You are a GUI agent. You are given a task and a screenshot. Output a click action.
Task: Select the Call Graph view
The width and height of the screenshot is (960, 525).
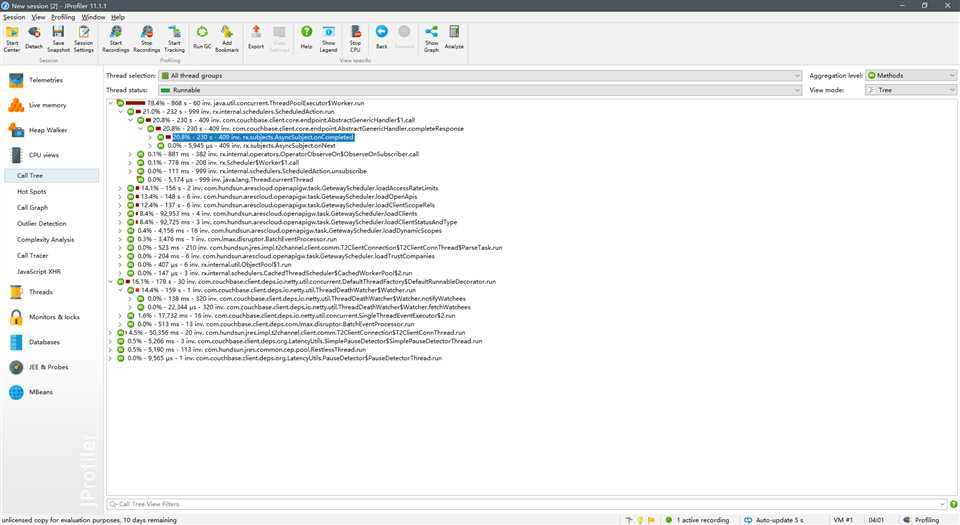32,207
